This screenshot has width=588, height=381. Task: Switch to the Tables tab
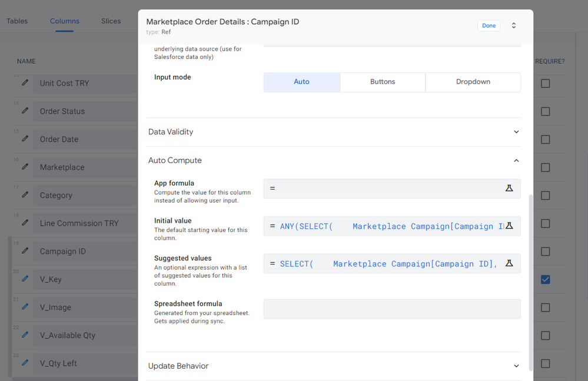17,21
